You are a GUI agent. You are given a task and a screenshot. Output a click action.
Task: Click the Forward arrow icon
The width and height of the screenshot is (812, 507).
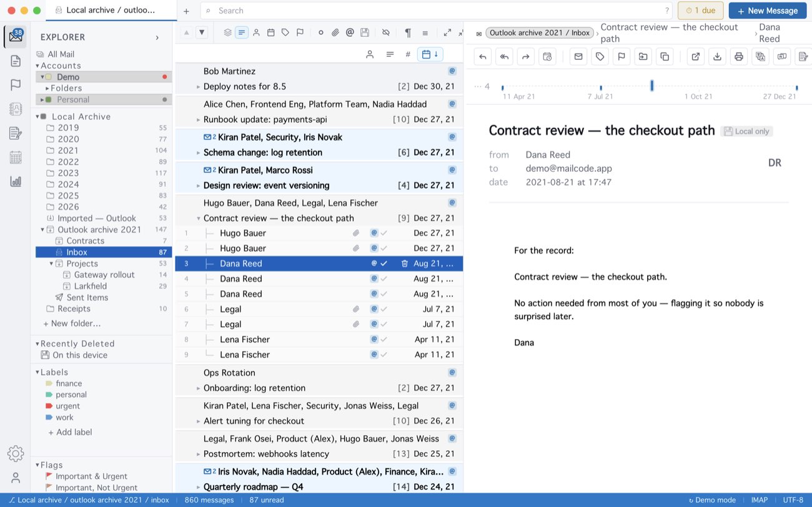point(526,57)
